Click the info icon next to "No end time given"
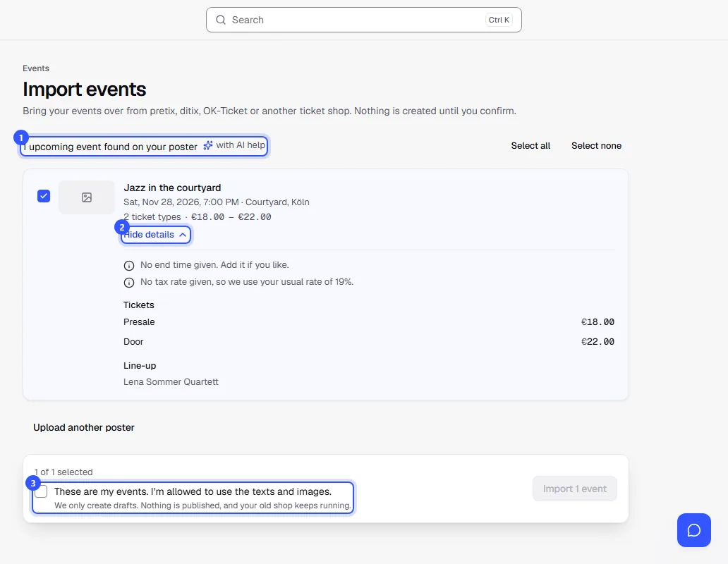 [x=129, y=266]
